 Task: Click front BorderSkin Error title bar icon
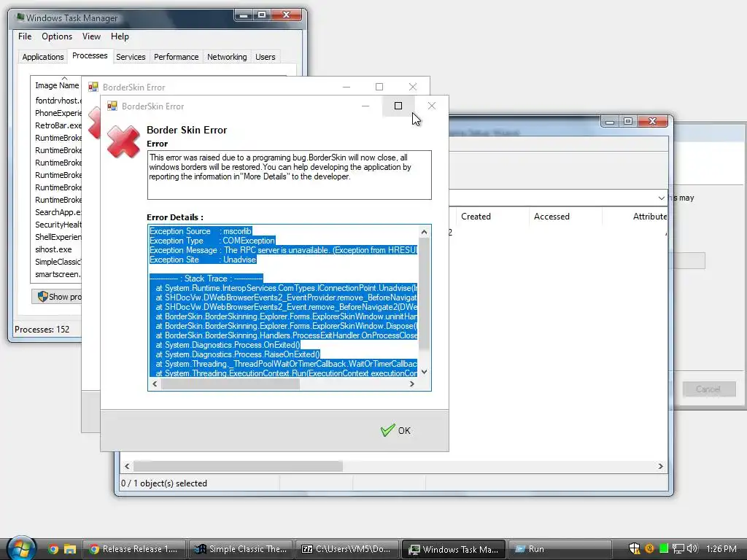[112, 106]
